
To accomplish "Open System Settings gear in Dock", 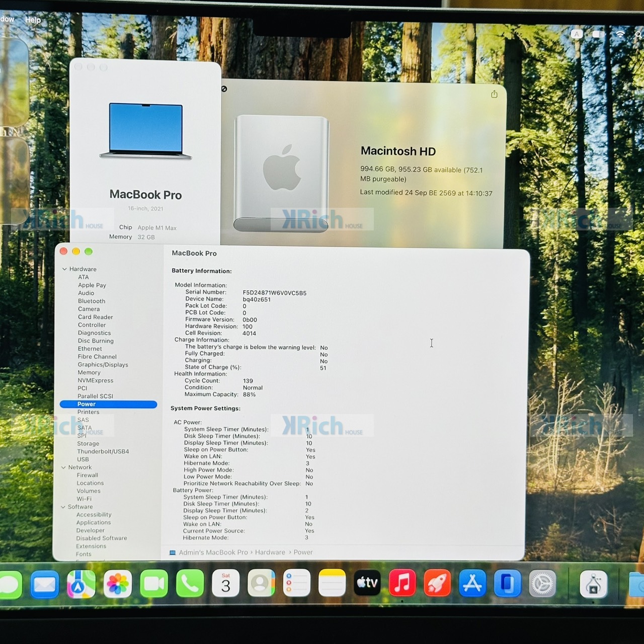I will coord(543,584).
